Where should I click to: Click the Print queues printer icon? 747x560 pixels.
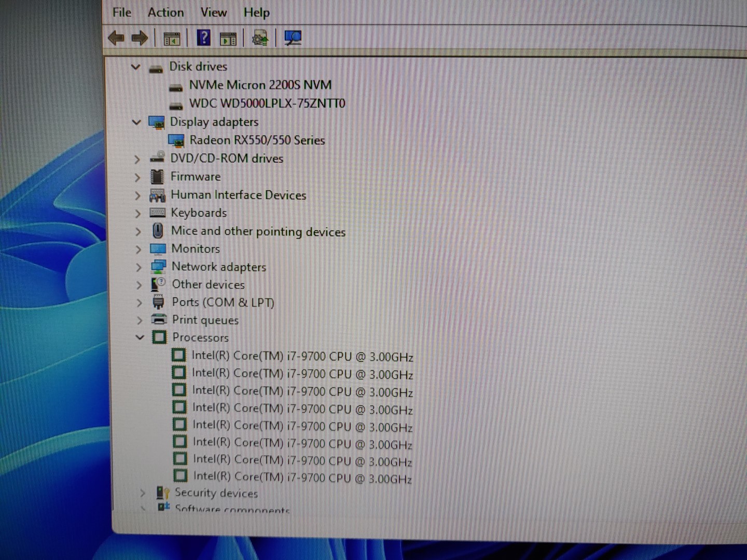pyautogui.click(x=159, y=319)
